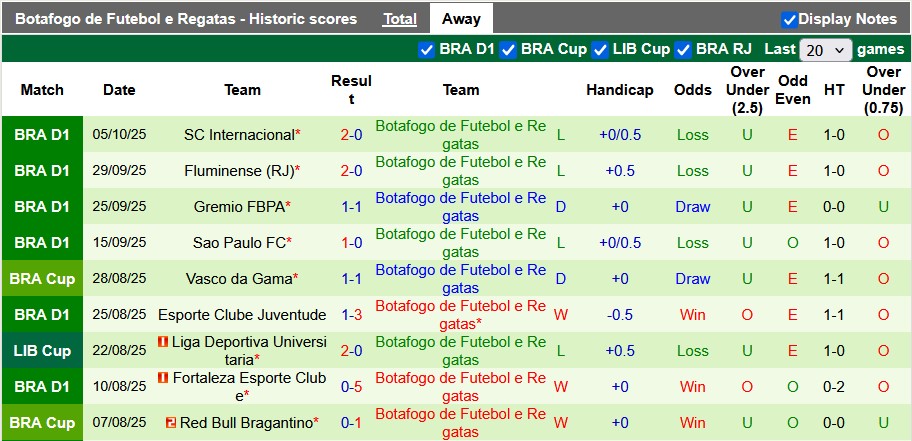
Task: Switch to the Total tab
Action: pos(400,19)
